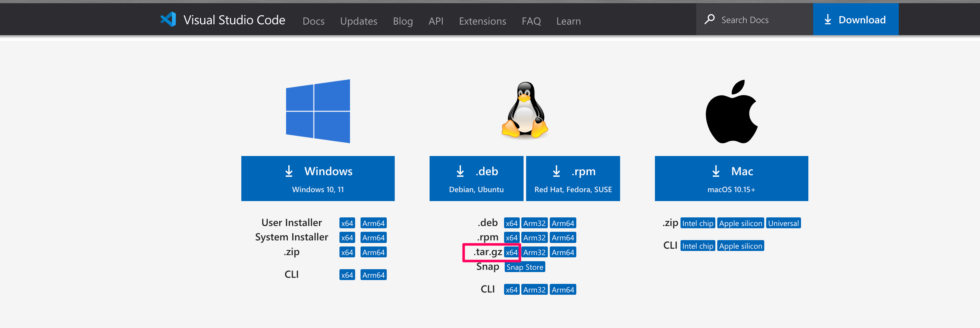Download Mac CLI for Apple silicon
The image size is (980, 328).
(x=741, y=246)
